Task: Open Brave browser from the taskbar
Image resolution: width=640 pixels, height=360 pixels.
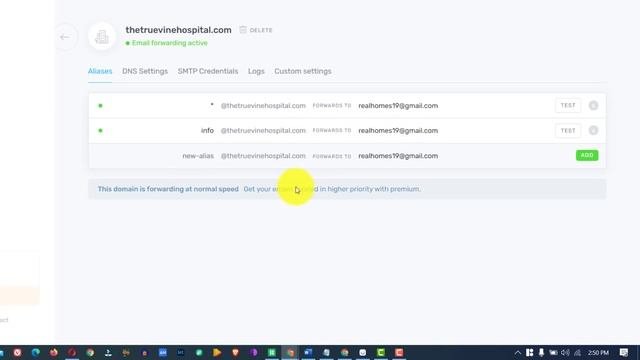Action: coord(235,352)
